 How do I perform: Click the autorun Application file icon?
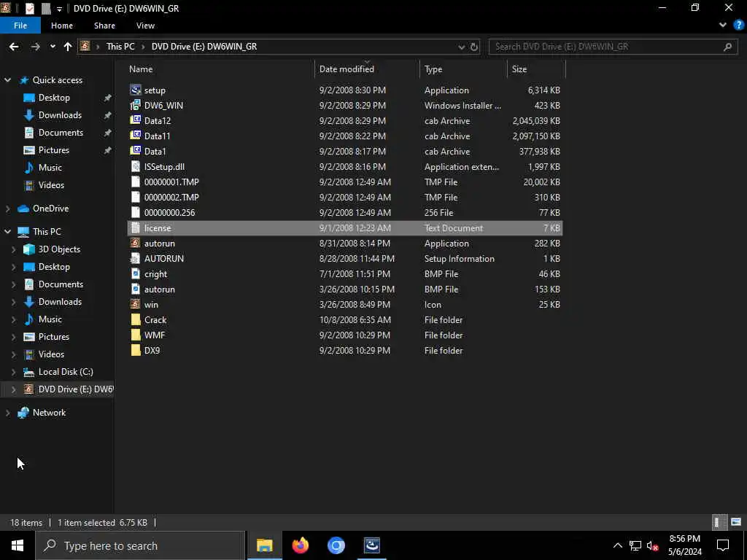[136, 243]
